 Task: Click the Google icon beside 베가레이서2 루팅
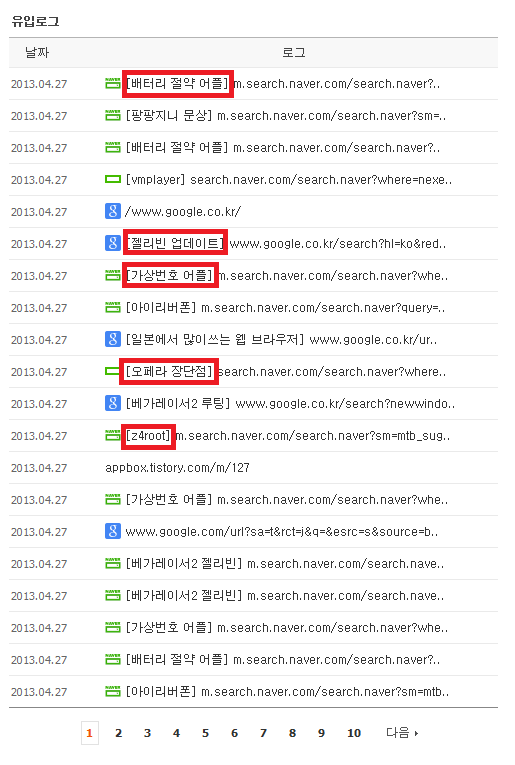coord(113,403)
